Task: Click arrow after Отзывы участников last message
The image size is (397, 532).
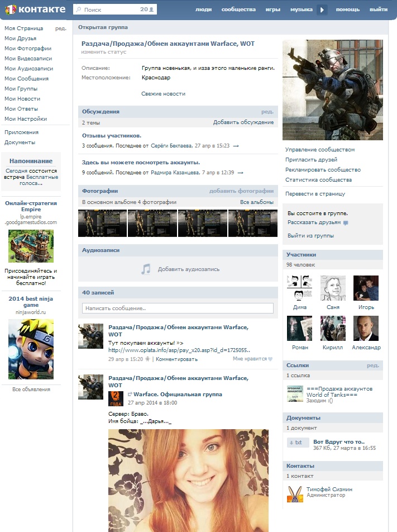Action: pyautogui.click(x=236, y=146)
